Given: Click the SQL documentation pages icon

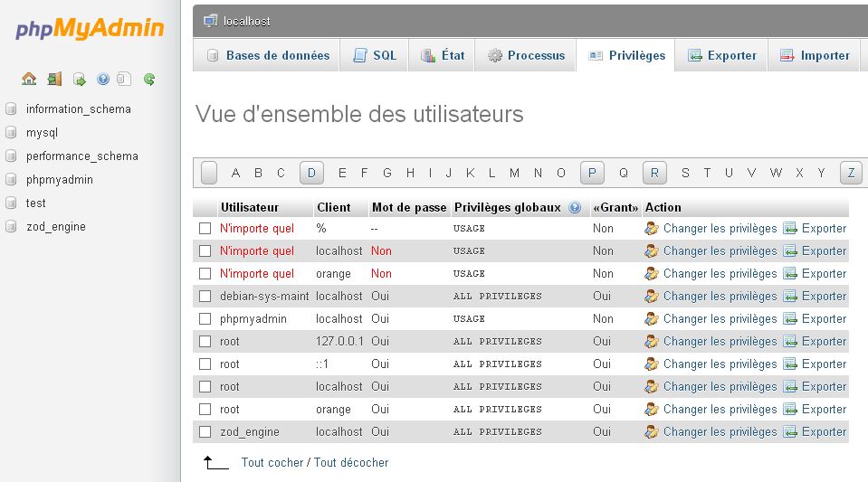Looking at the screenshot, I should point(125,80).
